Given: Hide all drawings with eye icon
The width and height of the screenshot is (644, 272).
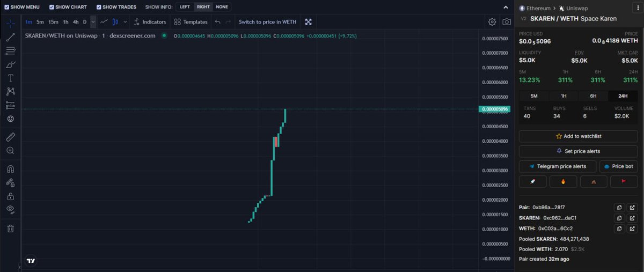Looking at the screenshot, I should 10,209.
